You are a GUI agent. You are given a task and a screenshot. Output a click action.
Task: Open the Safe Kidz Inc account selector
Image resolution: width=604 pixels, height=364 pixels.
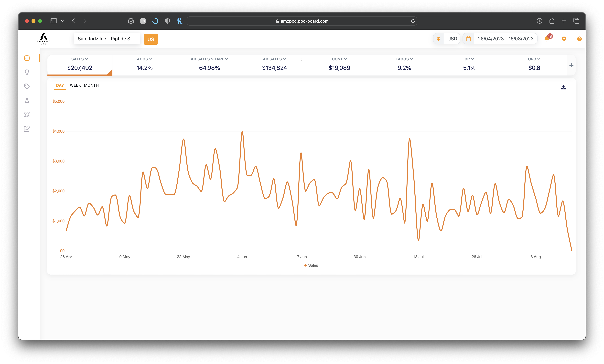(x=107, y=39)
